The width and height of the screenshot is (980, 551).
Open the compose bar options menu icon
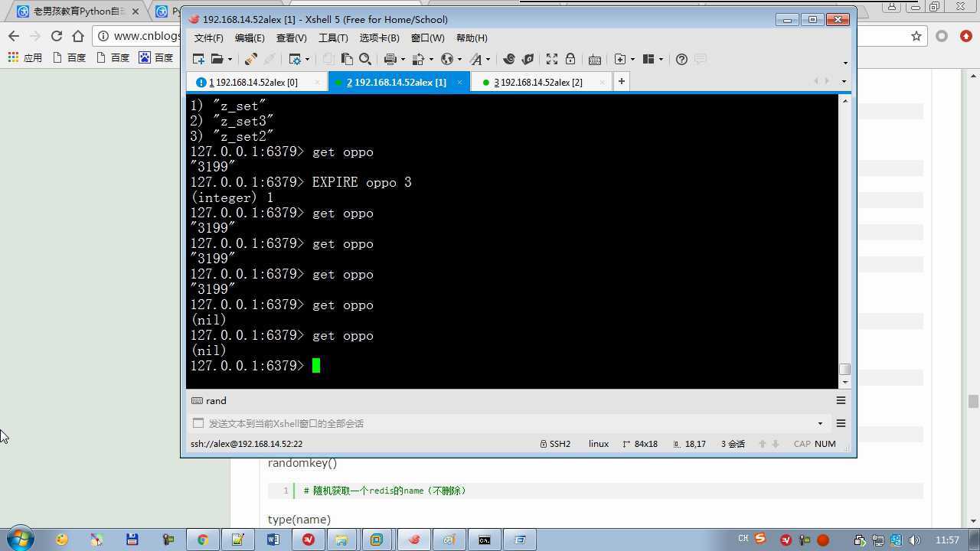click(841, 423)
